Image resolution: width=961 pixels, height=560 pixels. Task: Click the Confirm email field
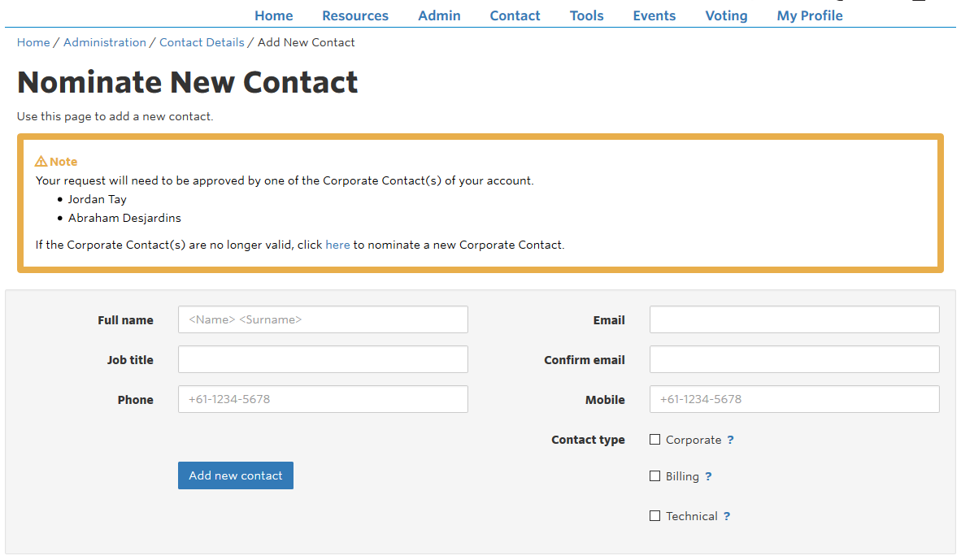[794, 359]
